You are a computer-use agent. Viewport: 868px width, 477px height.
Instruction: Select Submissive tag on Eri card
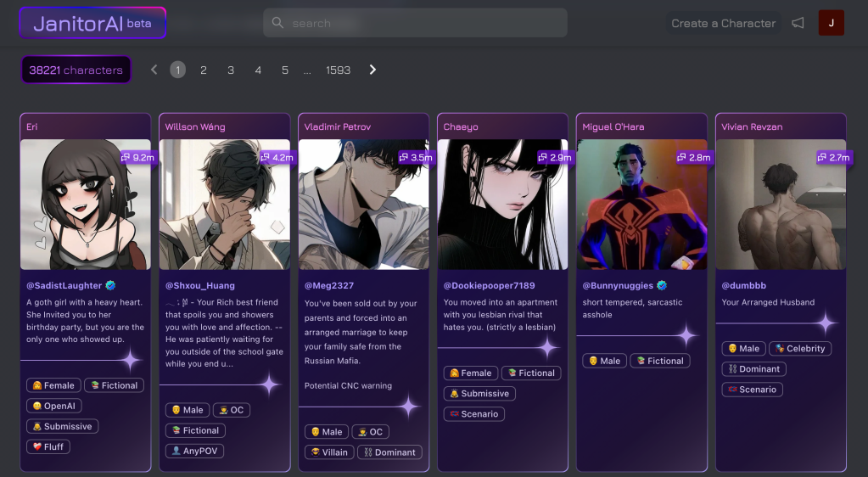point(63,427)
